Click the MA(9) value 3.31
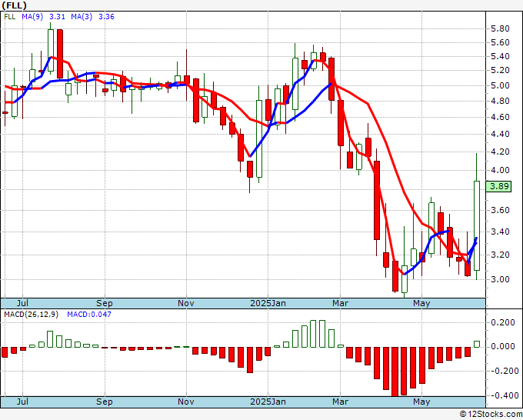Screen dimensions: 523x420 57,17
